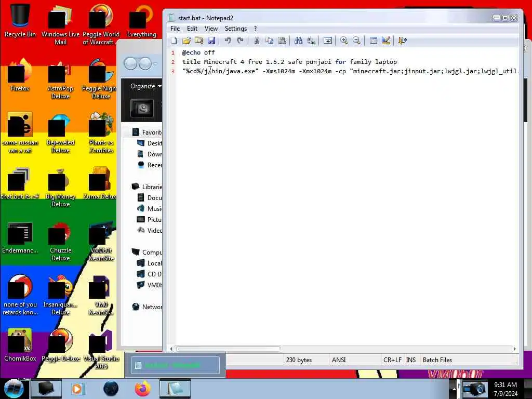The height and width of the screenshot is (399, 532).
Task: Open the Settings menu
Action: pos(236,29)
